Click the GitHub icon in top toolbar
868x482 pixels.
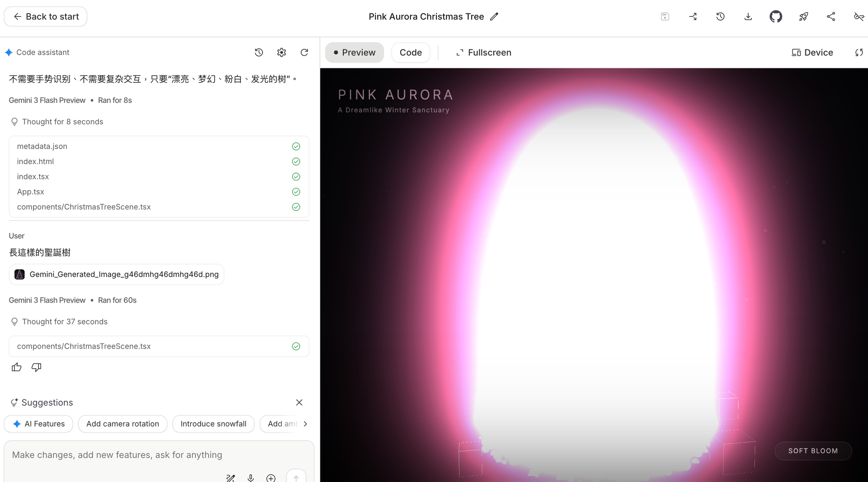pos(776,17)
